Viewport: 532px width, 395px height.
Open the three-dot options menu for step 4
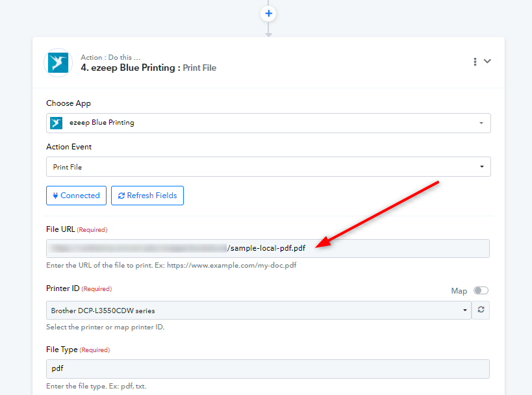point(475,62)
